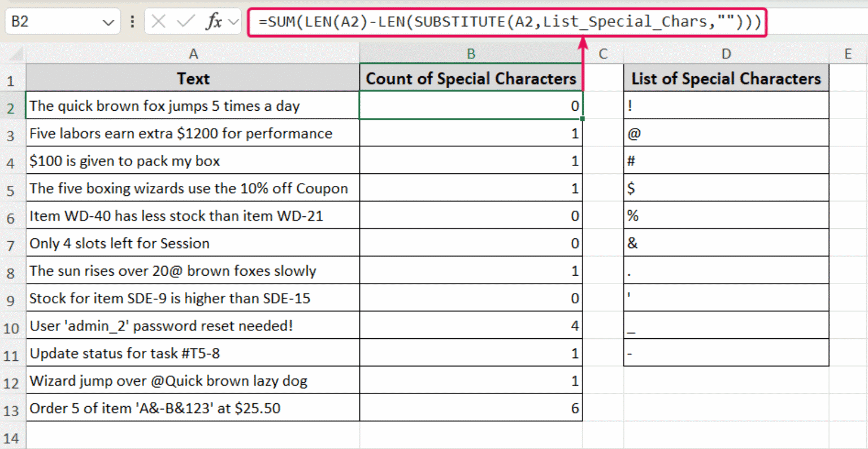This screenshot has width=868, height=449.
Task: Select cell containing 'User 'admin_2' password reset needed!'
Action: click(x=193, y=325)
